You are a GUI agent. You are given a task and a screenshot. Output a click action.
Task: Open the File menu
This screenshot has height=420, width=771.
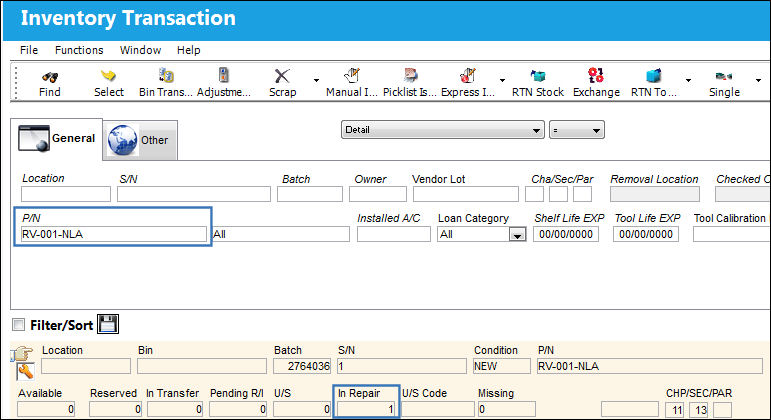29,50
